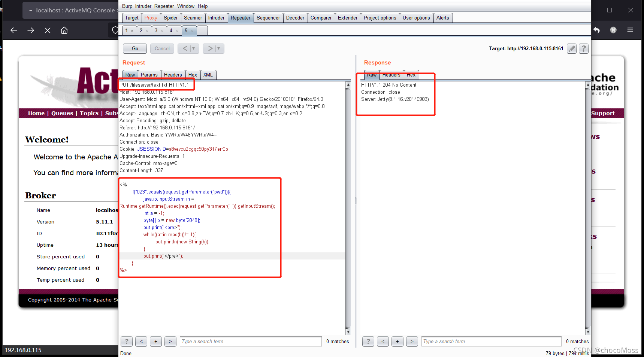
Task: Jump to previous match in response search
Action: tap(383, 341)
